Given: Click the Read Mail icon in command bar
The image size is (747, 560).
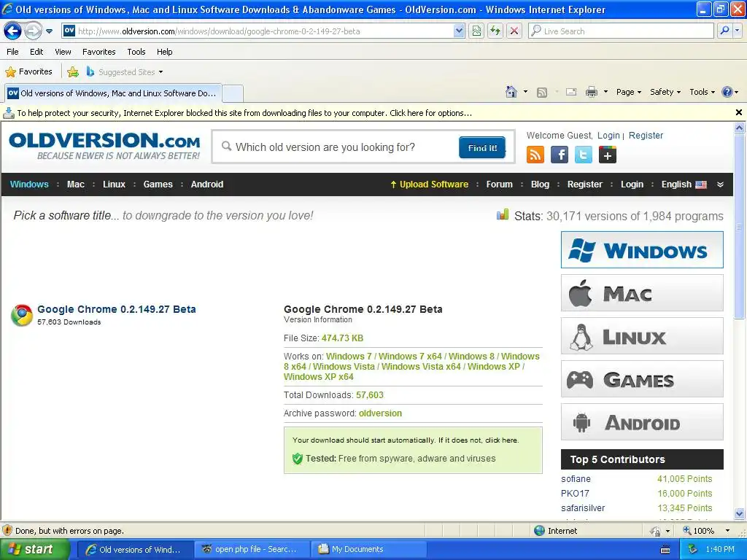Looking at the screenshot, I should point(571,93).
